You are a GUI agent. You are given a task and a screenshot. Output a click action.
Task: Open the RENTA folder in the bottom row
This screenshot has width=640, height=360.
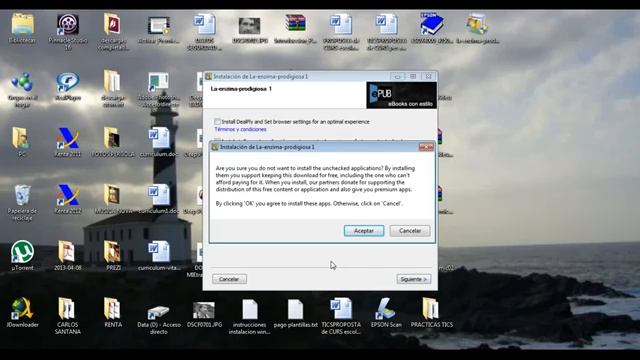point(113,313)
